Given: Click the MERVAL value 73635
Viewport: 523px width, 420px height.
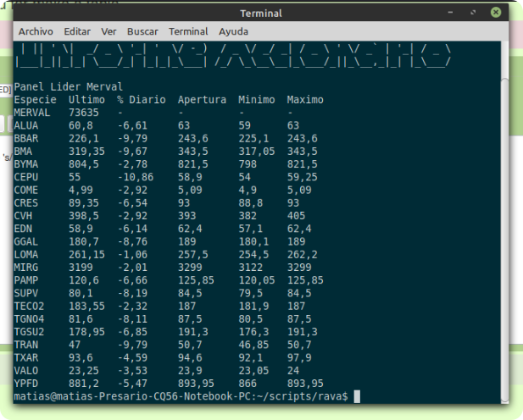Looking at the screenshot, I should tap(84, 113).
